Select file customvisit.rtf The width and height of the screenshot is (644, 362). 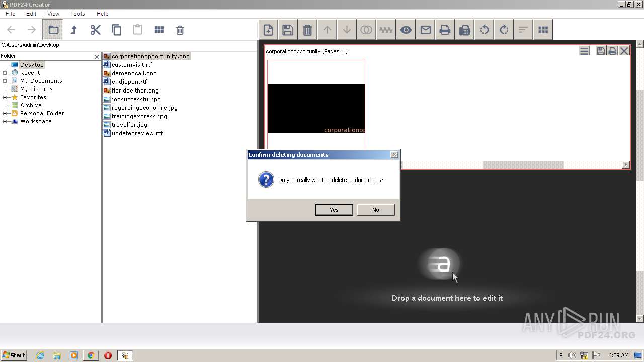tap(132, 65)
